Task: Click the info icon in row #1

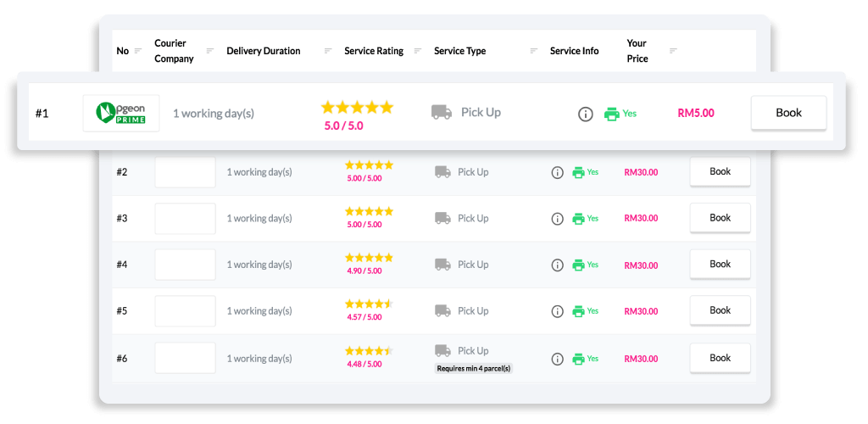Action: point(585,114)
